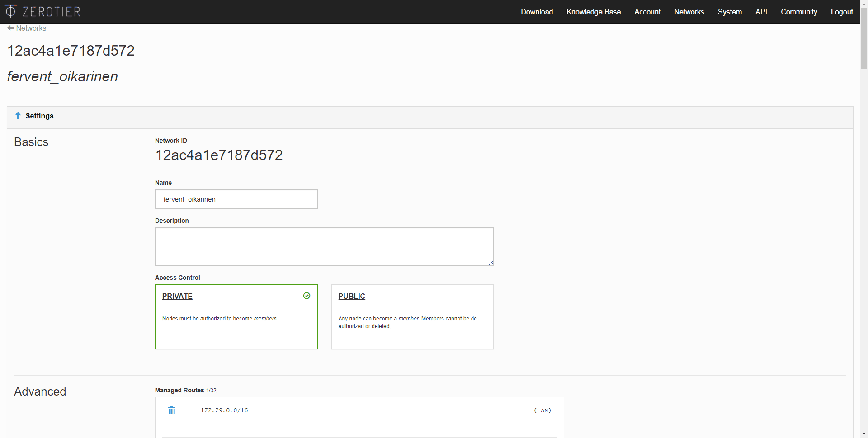Open the Download menu item

537,12
